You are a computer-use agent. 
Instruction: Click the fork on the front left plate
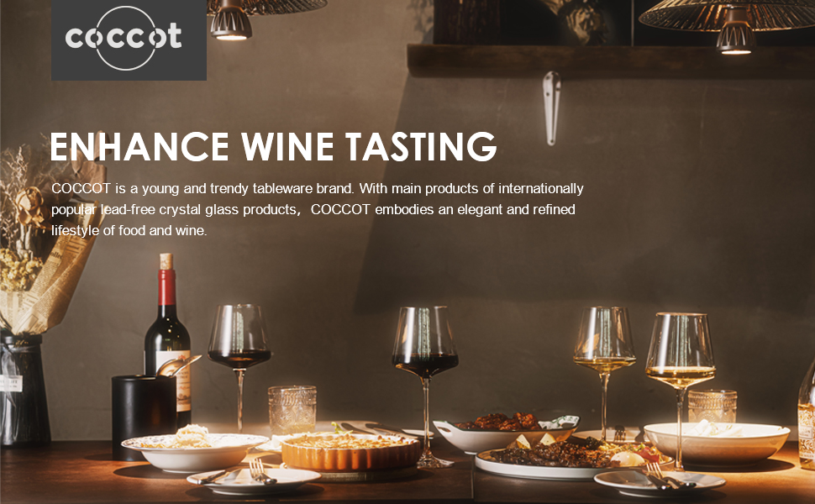click(x=261, y=472)
